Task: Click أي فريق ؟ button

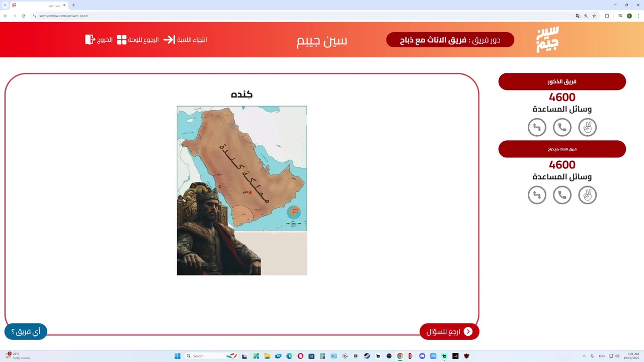Action: (x=26, y=331)
